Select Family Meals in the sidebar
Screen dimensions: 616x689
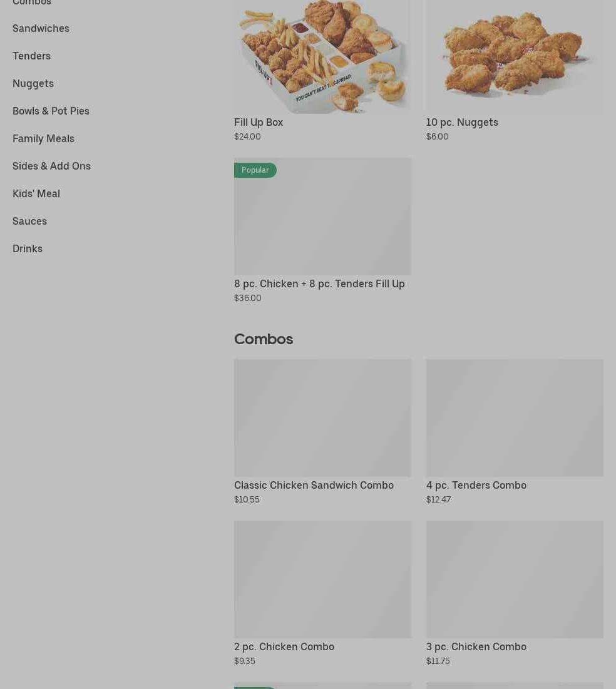click(44, 139)
